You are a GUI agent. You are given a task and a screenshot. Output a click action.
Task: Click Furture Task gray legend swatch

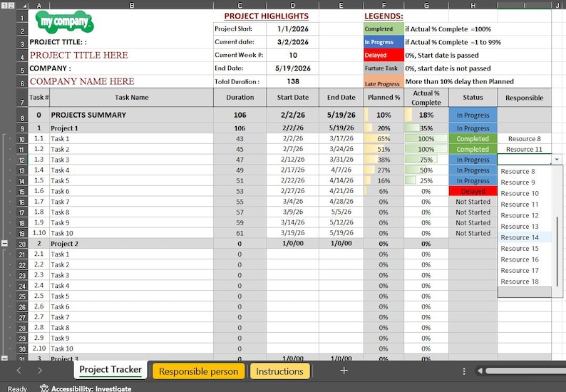(384, 68)
